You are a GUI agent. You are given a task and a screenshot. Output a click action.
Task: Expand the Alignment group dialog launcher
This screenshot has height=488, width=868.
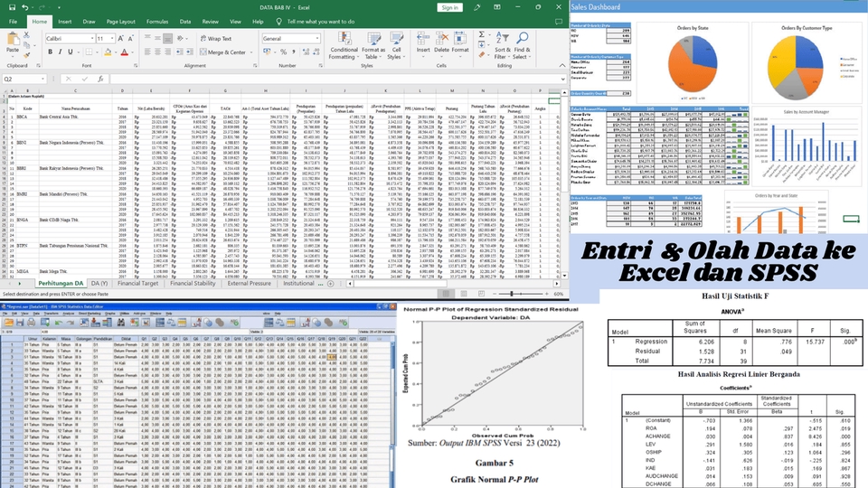255,65
